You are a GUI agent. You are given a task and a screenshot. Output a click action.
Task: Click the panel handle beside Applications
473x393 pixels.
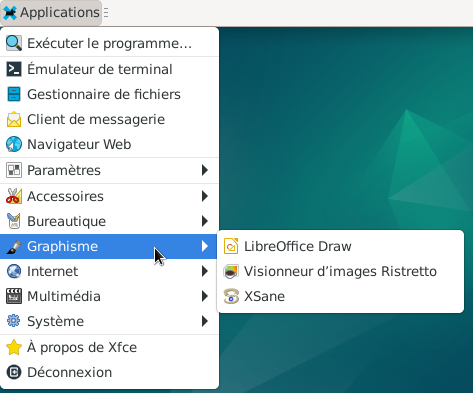click(x=106, y=13)
